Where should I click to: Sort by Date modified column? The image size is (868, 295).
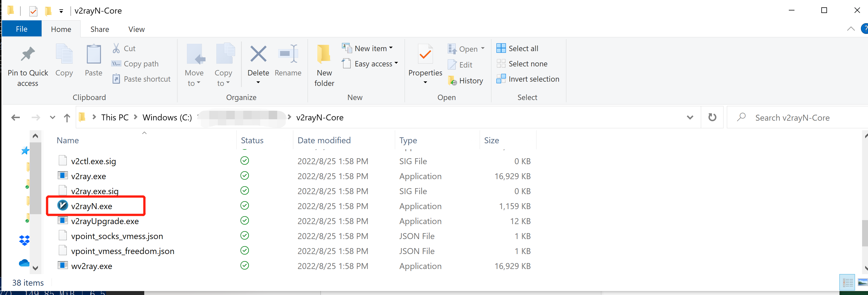click(324, 140)
